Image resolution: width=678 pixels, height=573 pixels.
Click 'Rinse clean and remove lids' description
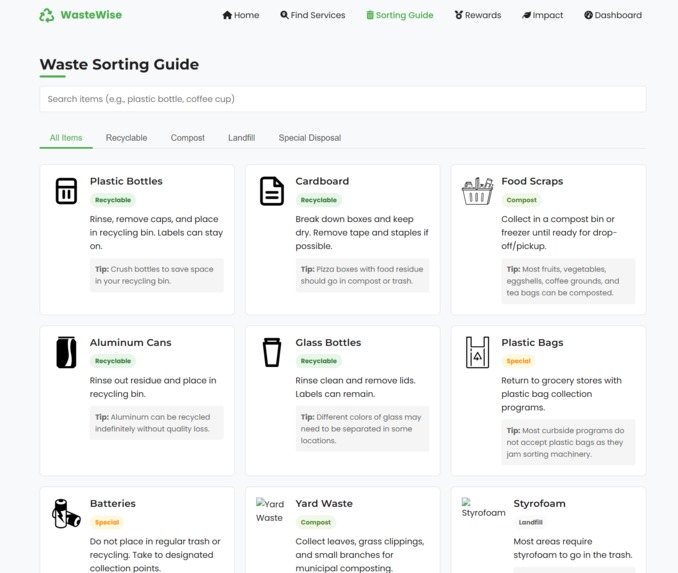pyautogui.click(x=355, y=387)
